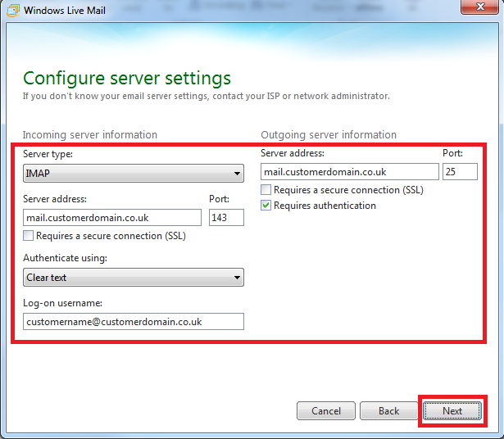Image resolution: width=504 pixels, height=439 pixels.
Task: Proceed by clicking the Next button
Action: click(452, 411)
